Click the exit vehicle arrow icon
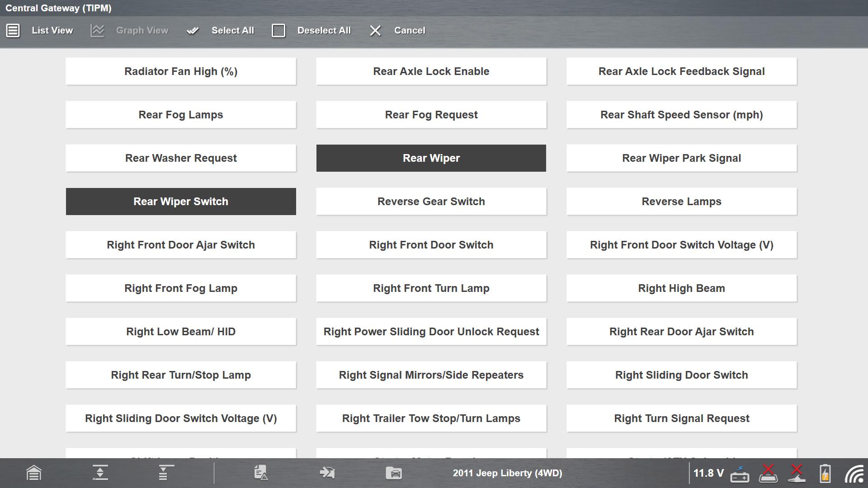Screen dimensions: 868x488 click(x=327, y=473)
